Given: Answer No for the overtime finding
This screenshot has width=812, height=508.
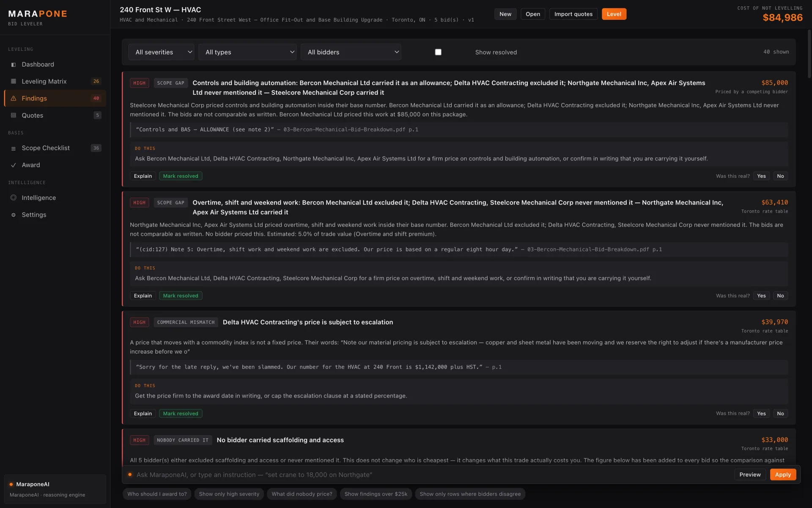Looking at the screenshot, I should [x=780, y=296].
